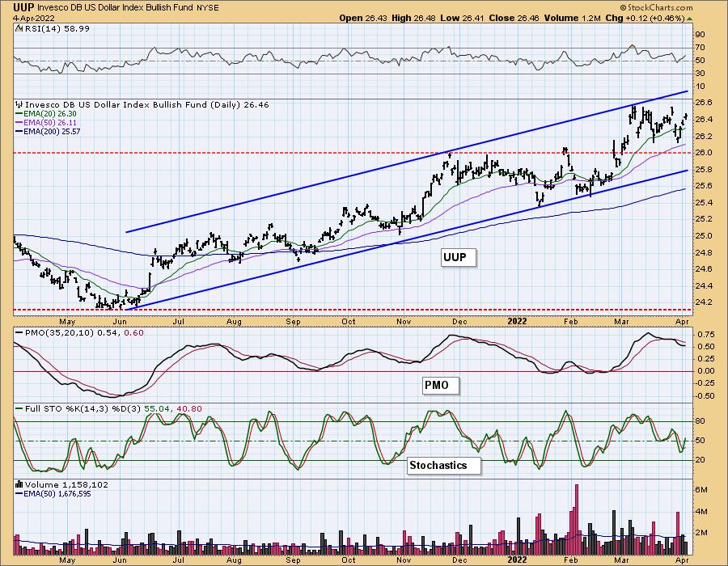Click the Nov month label below the price chart
The width and height of the screenshot is (728, 566).
[x=404, y=322]
